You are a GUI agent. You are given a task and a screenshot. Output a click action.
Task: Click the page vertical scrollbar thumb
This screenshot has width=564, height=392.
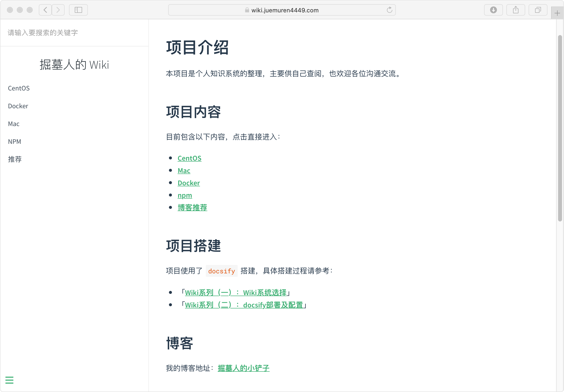pos(560,129)
